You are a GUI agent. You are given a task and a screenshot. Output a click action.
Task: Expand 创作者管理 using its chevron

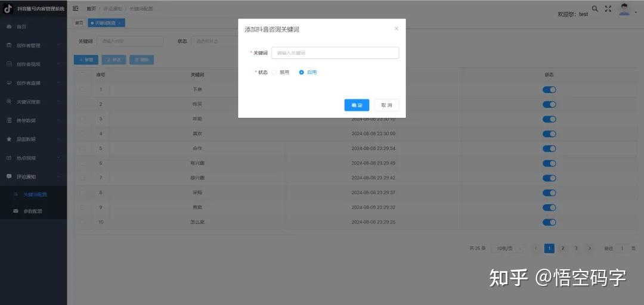tap(58, 45)
